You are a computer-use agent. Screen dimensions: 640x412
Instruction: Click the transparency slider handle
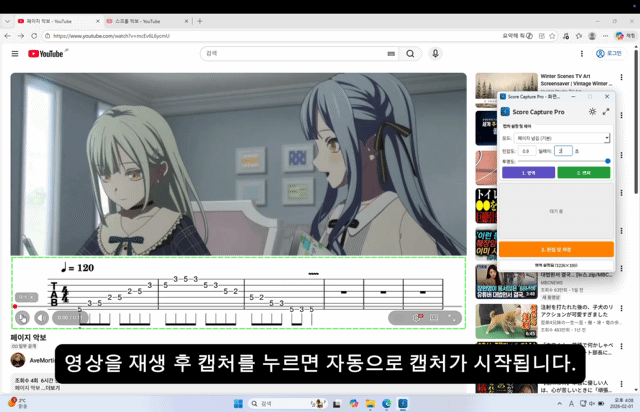607,160
